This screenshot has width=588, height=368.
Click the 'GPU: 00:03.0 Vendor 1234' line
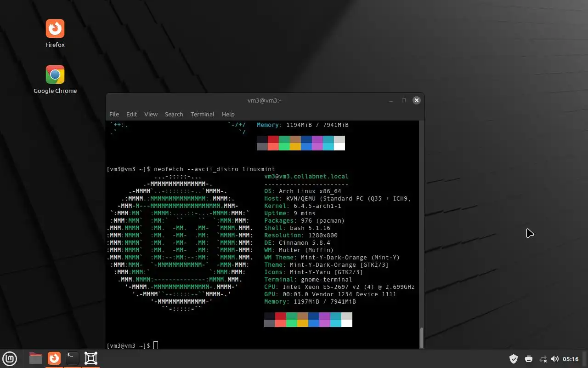(x=330, y=294)
